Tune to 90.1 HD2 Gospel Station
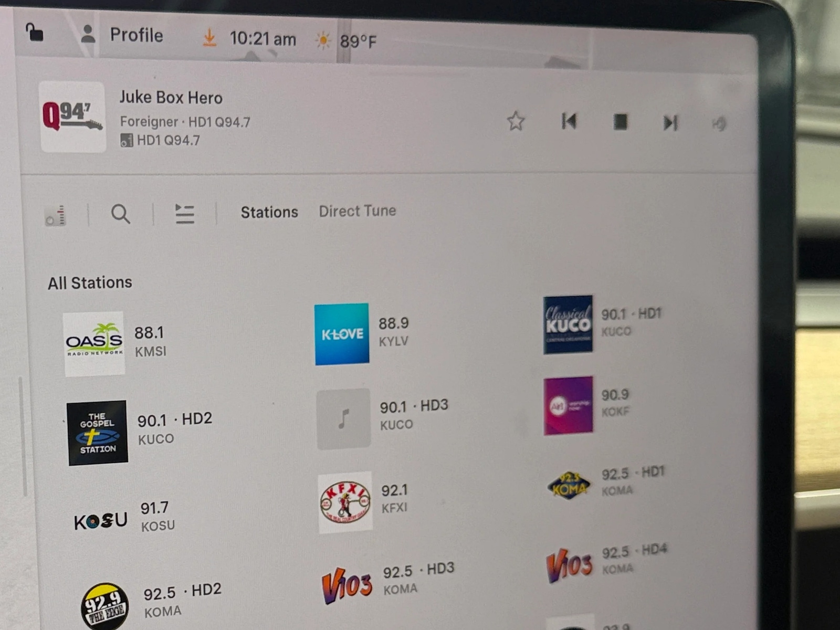Screen dimensions: 840x630 140,432
